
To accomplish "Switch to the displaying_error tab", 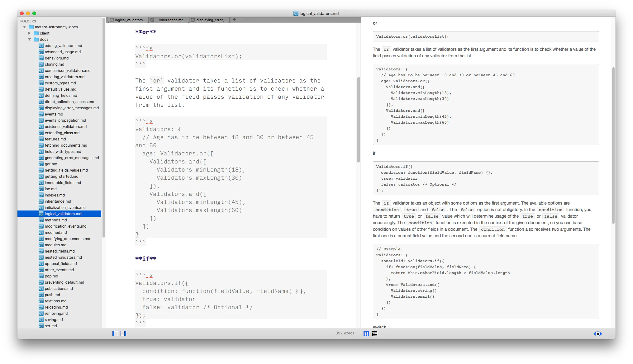I will tap(211, 20).
